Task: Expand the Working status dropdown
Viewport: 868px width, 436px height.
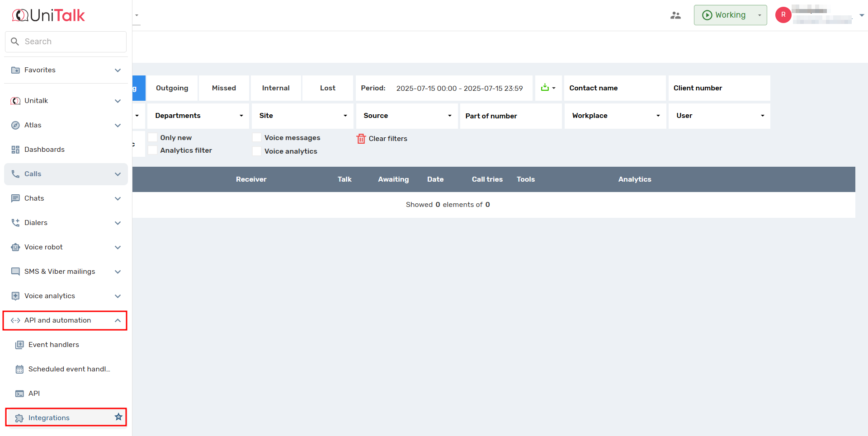Action: tap(759, 15)
